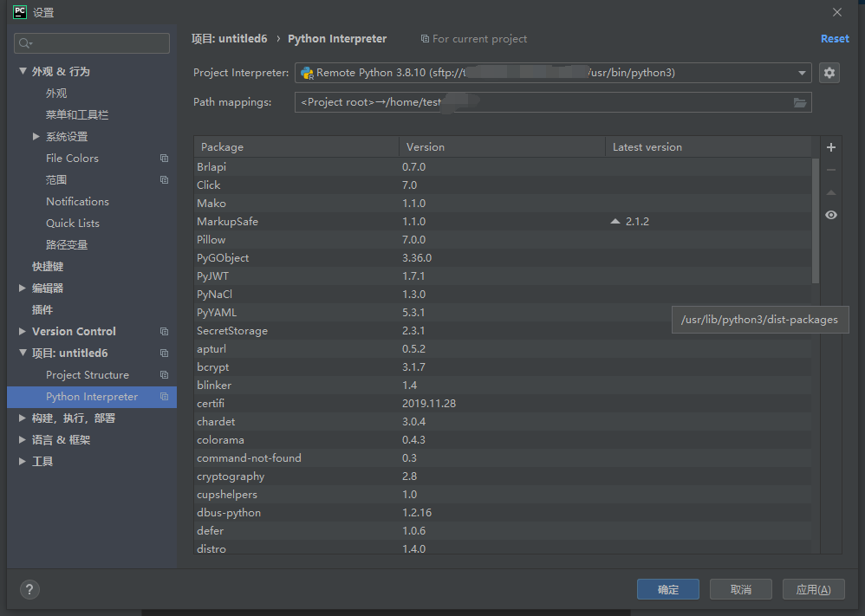Select the PyYAML package row

click(503, 312)
